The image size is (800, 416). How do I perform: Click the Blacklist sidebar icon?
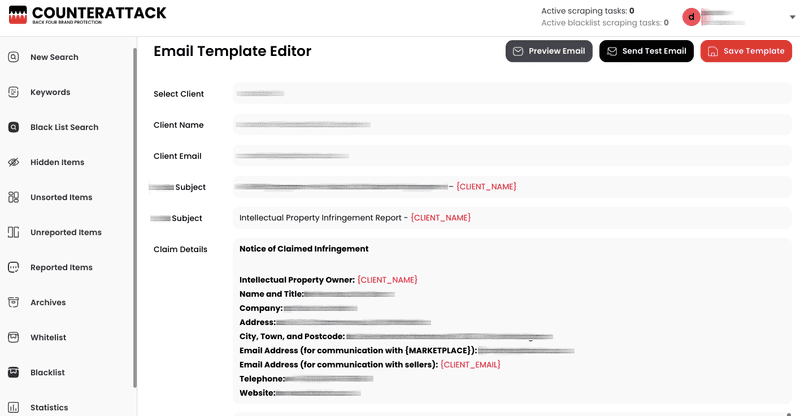pyautogui.click(x=13, y=372)
